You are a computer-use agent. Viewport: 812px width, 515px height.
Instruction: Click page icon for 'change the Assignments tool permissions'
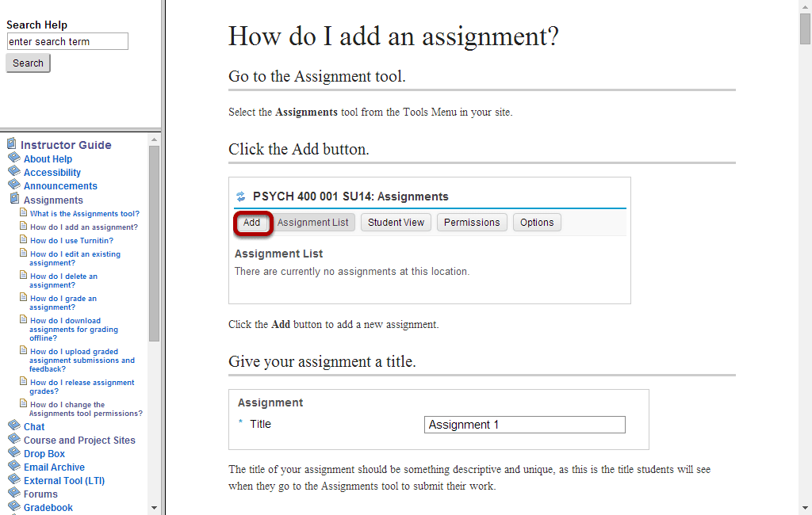click(x=23, y=403)
